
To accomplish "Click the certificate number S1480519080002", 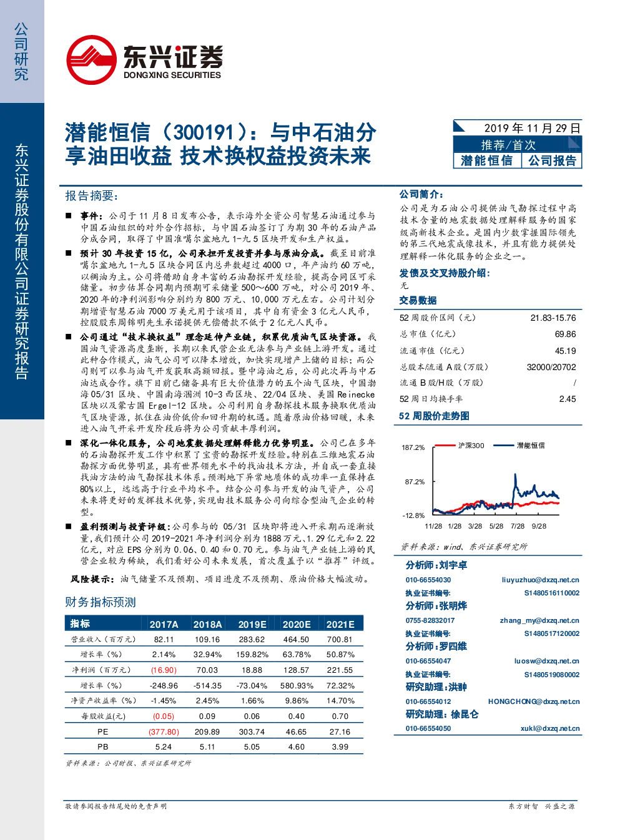I will 552,675.
